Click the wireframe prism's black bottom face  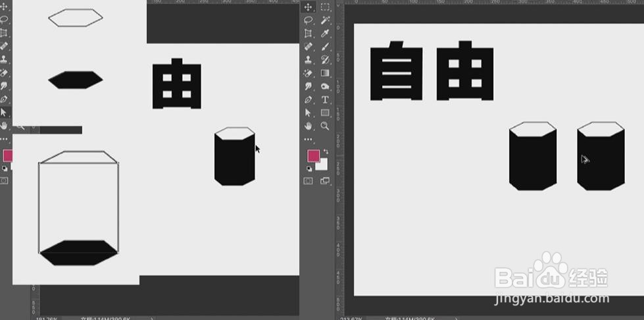click(x=78, y=253)
